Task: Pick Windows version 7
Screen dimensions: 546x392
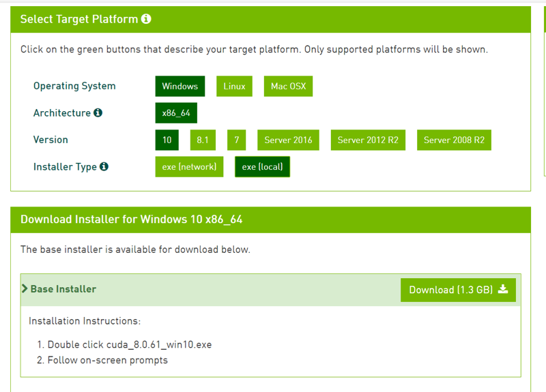Action: [x=237, y=140]
